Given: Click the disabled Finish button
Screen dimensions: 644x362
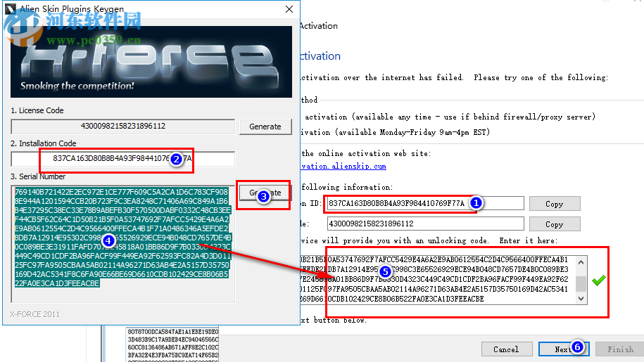Looking at the screenshot, I should (620, 349).
